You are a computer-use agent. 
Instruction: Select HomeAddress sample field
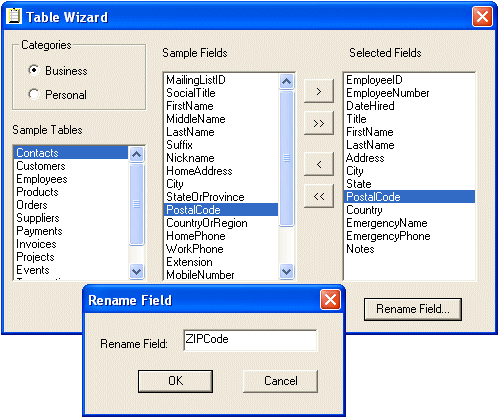221,171
